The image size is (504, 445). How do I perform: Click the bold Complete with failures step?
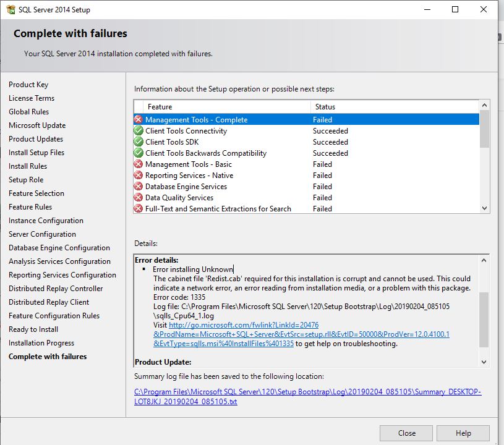[x=48, y=357]
